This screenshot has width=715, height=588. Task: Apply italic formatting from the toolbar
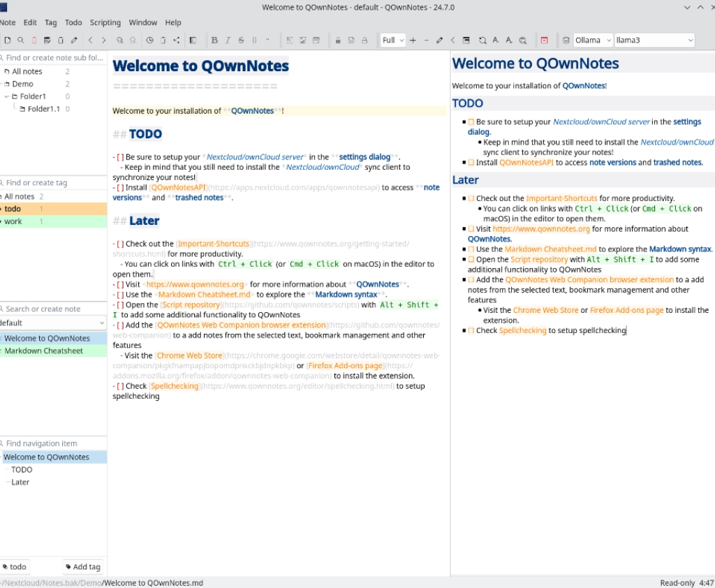click(228, 41)
